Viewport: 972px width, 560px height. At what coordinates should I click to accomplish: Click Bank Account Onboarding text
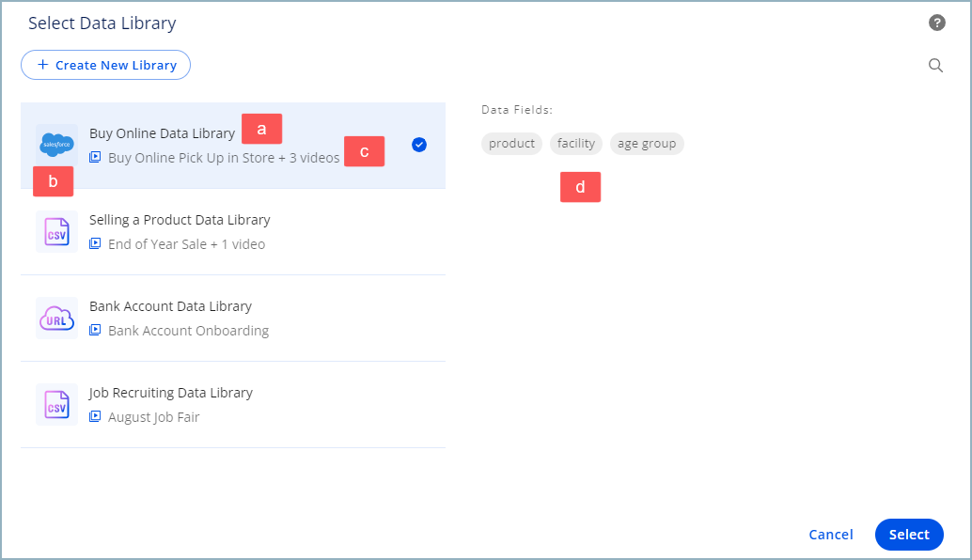188,331
